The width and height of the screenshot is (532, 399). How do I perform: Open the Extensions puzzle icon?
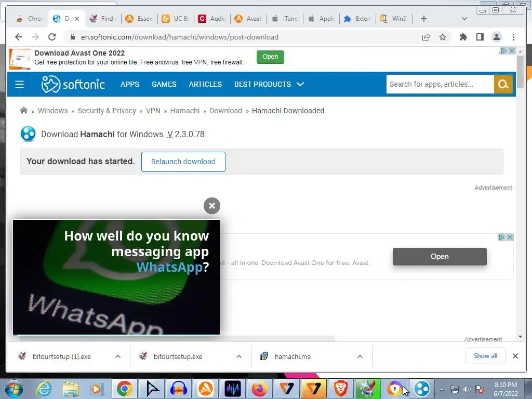[x=463, y=37]
